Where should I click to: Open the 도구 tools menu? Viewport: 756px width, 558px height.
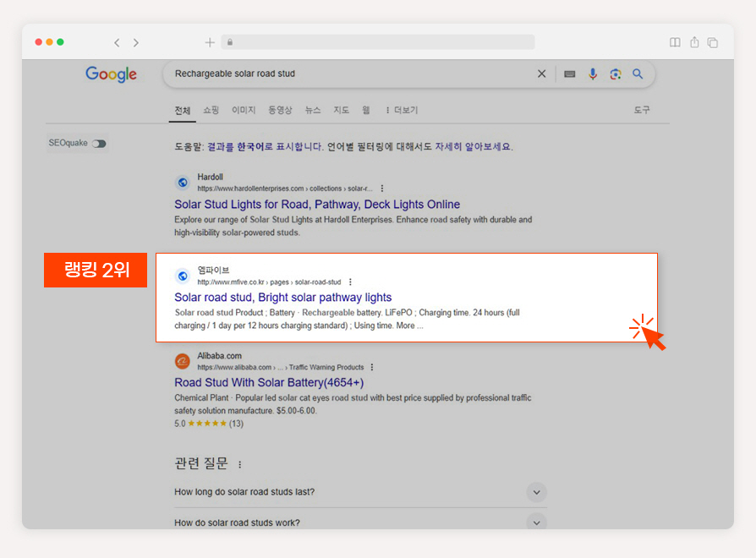(642, 111)
